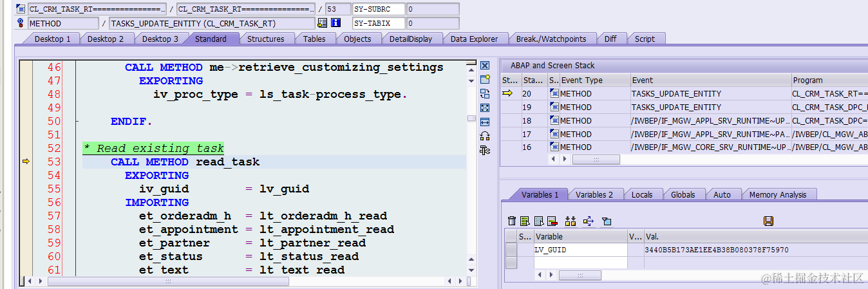Click the horizontal maximize tool icon
Image resolution: width=868 pixels, height=289 pixels.
coord(485,122)
